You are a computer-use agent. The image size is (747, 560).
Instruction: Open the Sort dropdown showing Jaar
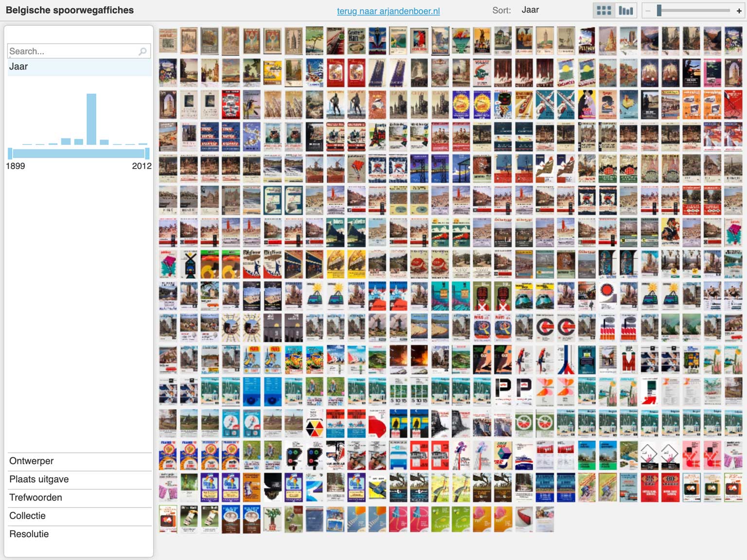click(x=530, y=10)
